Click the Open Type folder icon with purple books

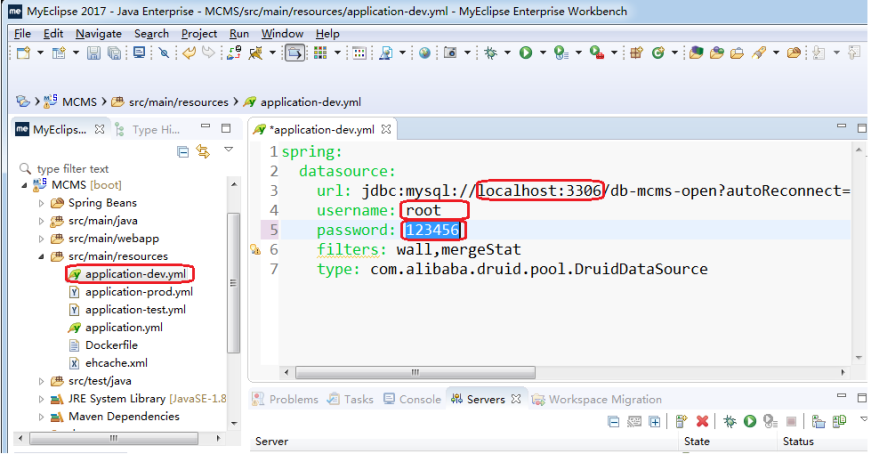click(696, 53)
